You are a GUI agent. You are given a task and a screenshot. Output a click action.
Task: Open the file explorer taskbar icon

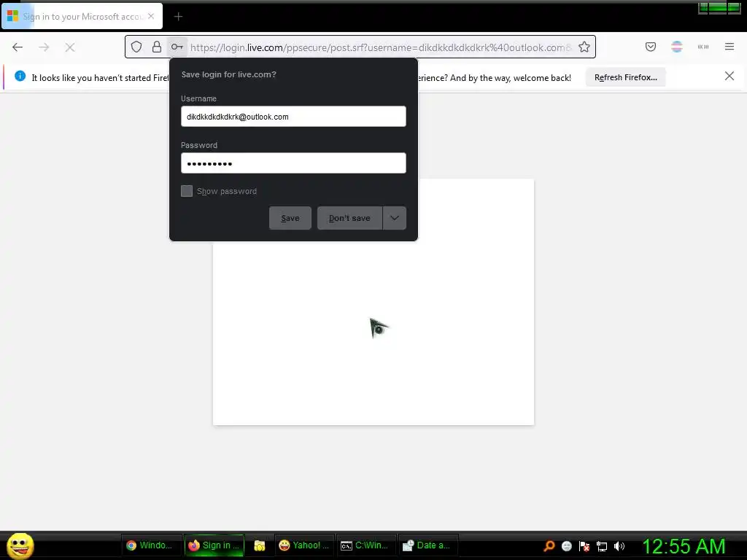tap(260, 545)
